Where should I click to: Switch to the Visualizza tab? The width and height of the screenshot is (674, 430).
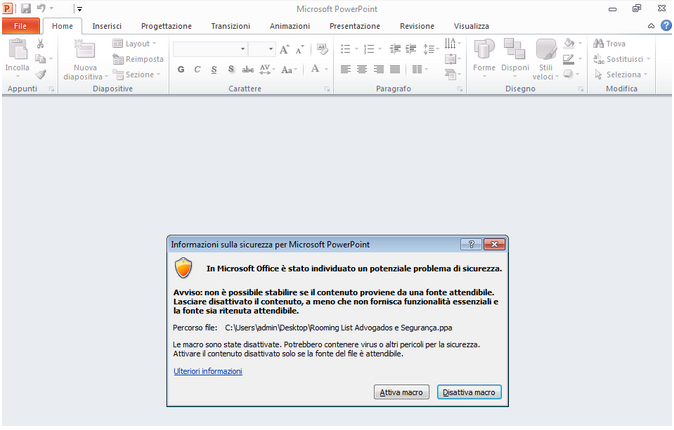click(x=471, y=26)
